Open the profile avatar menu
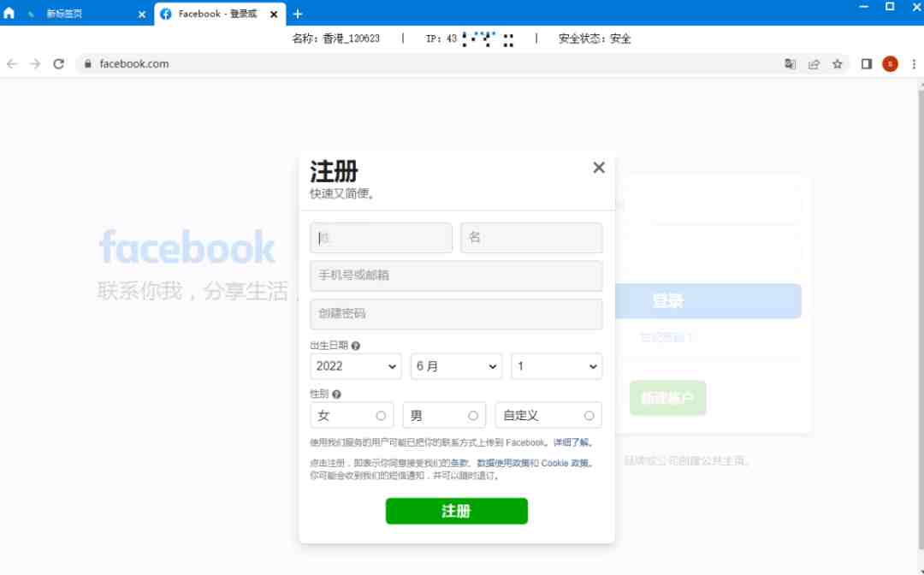The image size is (924, 575). [x=890, y=63]
